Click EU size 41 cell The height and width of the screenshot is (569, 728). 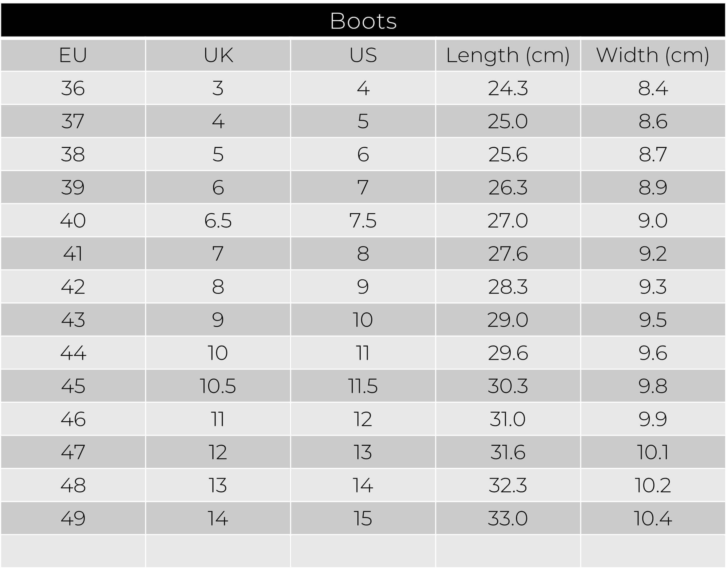pos(73,253)
